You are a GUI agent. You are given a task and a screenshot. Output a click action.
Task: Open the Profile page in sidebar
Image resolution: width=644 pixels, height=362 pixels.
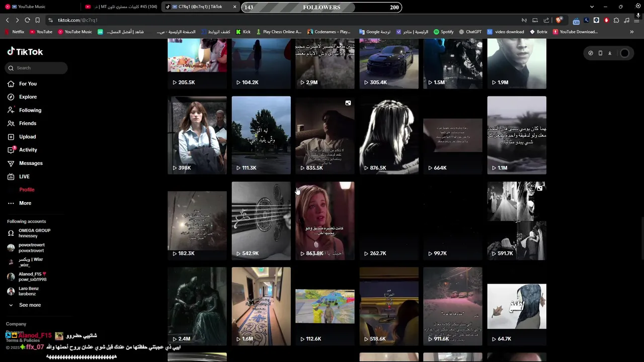pos(27,190)
